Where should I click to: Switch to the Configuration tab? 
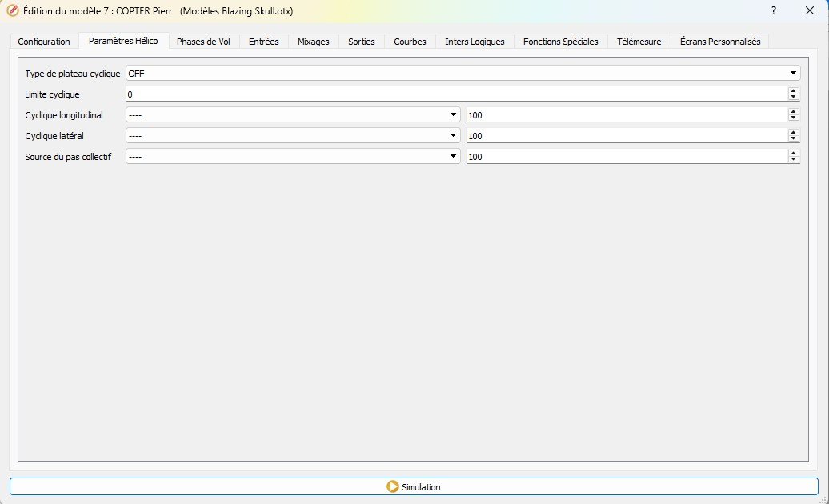tap(44, 42)
